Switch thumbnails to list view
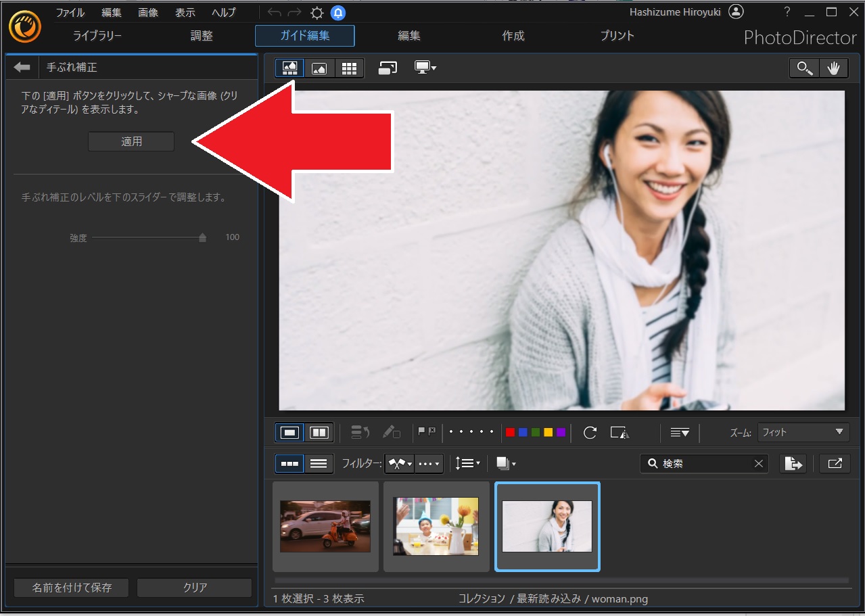Viewport: 865px width, 616px height. coord(319,463)
